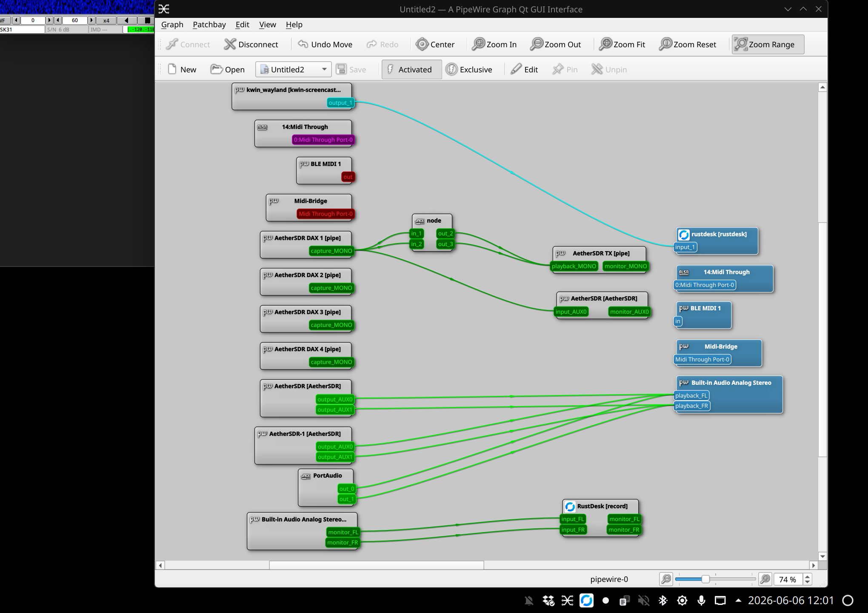Screen dimensions: 868x613
Task: Click the Dropbox tray icon
Action: [x=548, y=601]
